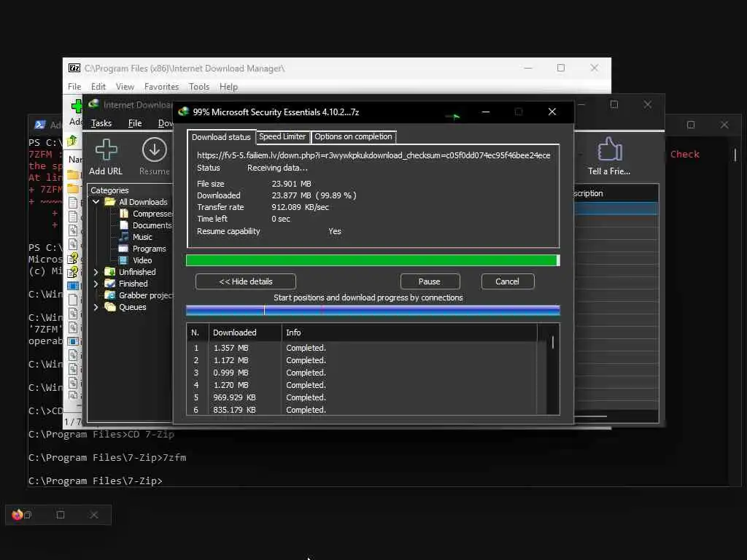Click the PowerShell icon in the background window
Image resolution: width=747 pixels, height=560 pixels.
[x=40, y=125]
